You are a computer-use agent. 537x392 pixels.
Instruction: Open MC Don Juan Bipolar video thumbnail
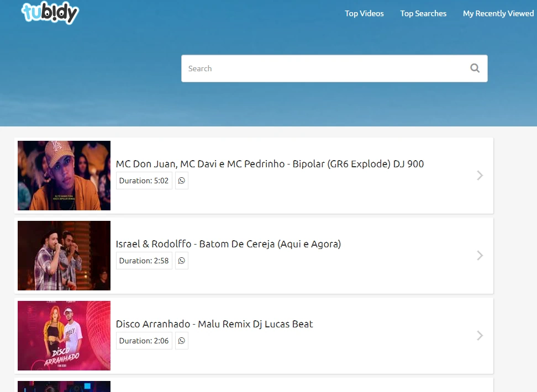64,175
